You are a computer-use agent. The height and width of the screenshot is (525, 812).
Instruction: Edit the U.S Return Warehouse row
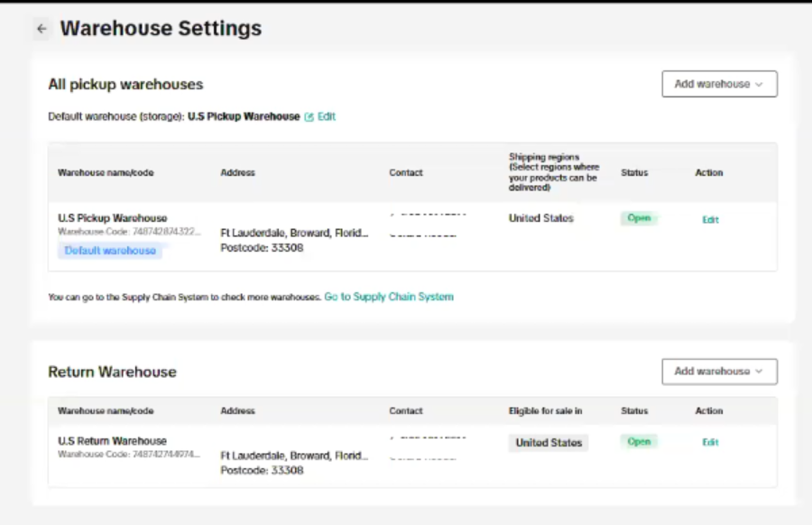click(710, 442)
